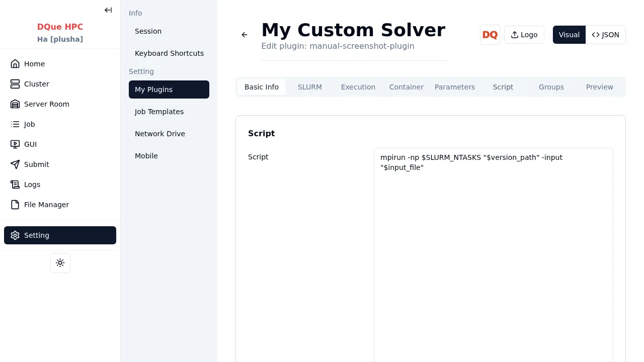Click the DQ plugin logo thumbnail
Screen dimensions: 644x362
[490, 35]
